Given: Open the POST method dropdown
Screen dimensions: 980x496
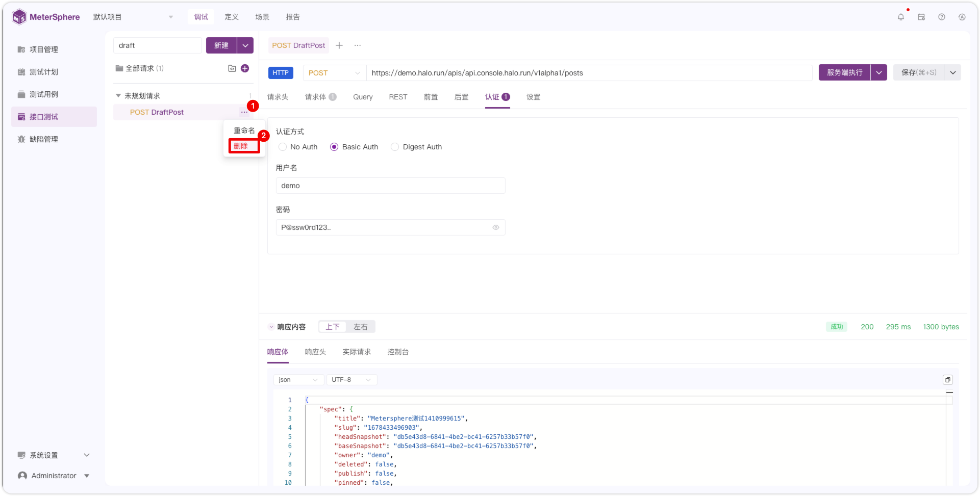Looking at the screenshot, I should pos(334,73).
